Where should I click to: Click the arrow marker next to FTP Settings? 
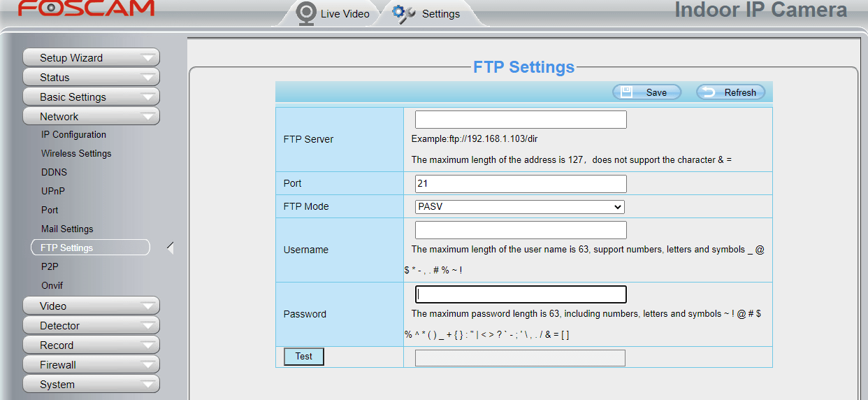tap(170, 248)
